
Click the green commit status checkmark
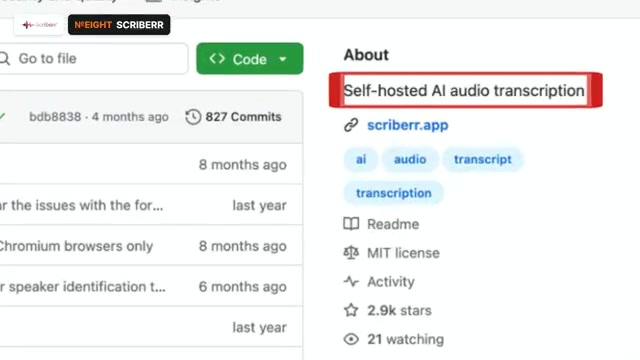click(x=2, y=117)
